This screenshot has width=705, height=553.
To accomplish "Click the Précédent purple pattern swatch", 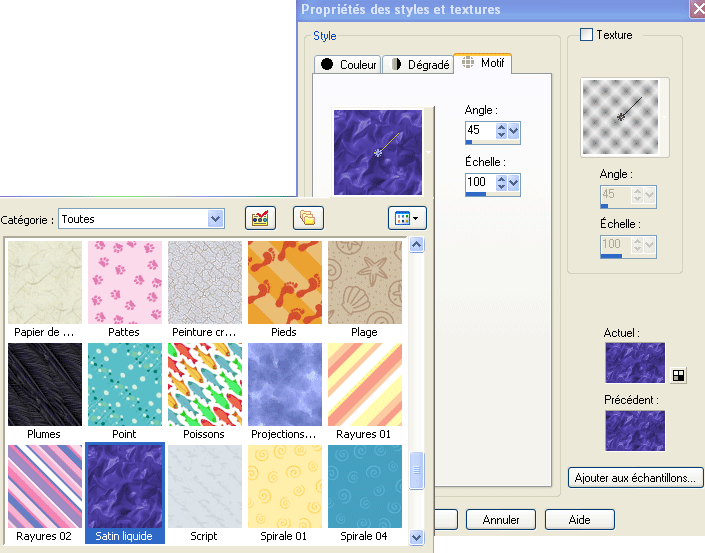I will tap(635, 430).
